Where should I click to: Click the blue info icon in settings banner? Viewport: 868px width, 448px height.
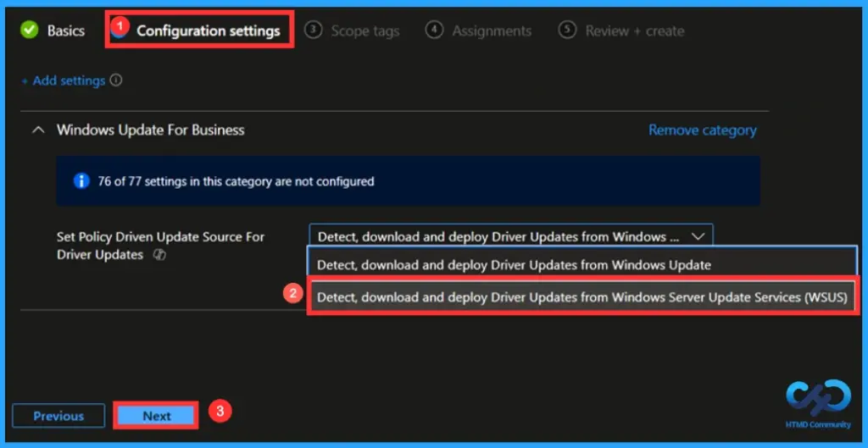tap(81, 181)
